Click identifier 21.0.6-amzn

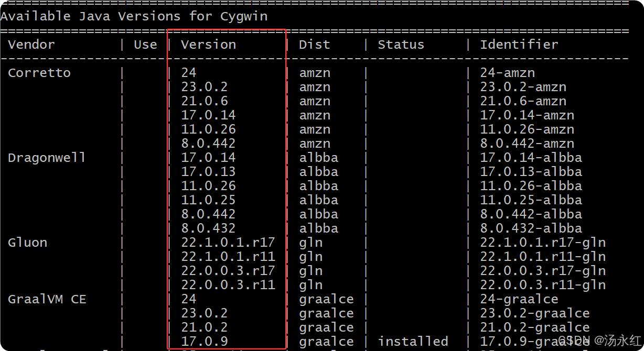tap(523, 101)
